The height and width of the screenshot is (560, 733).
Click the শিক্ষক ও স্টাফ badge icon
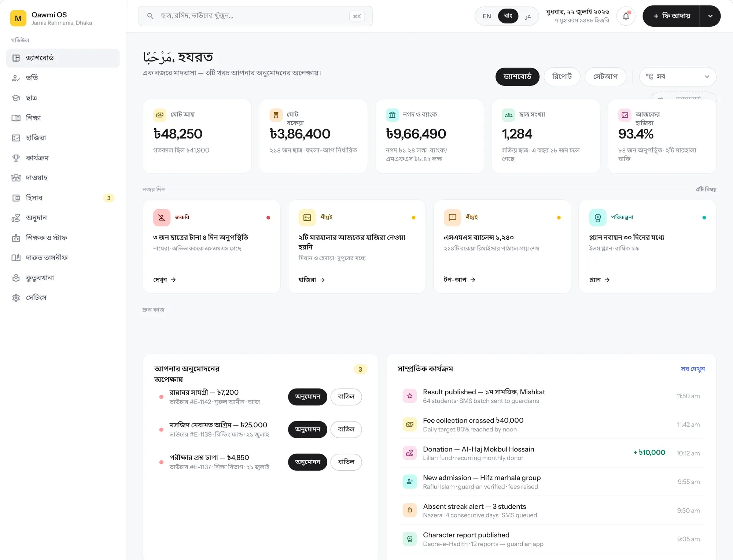click(16, 238)
